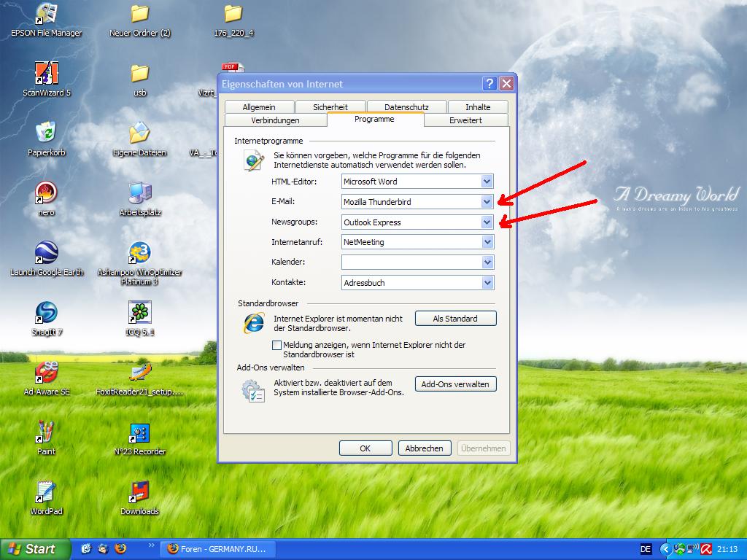Screen dimensions: 747x560
Task: Switch to the Inhalte tab
Action: 478,107
